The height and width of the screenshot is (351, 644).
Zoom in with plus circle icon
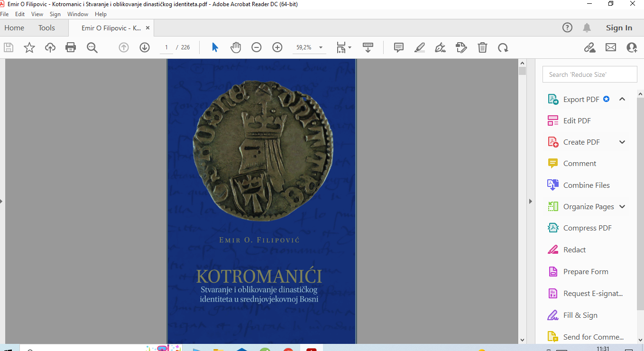point(277,47)
